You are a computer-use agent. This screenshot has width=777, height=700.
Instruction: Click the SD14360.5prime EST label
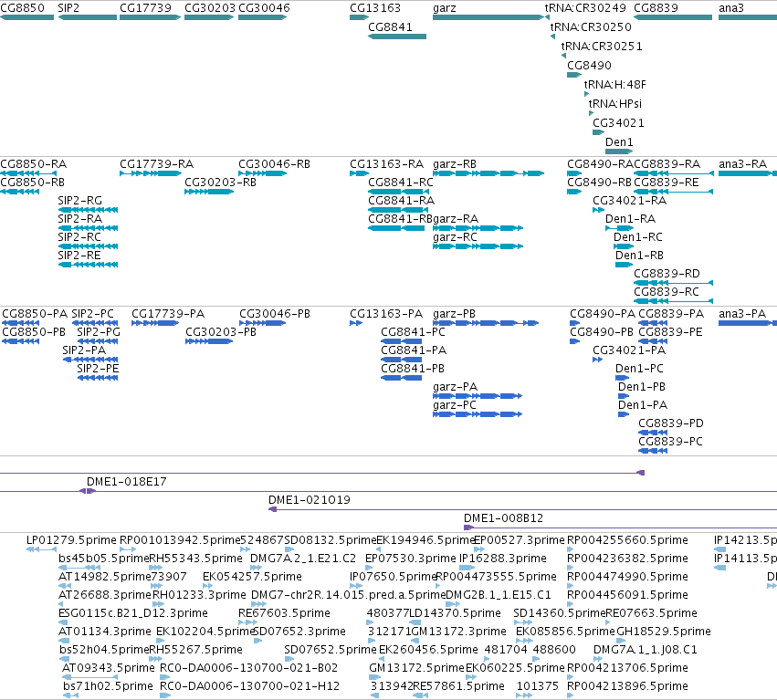560,613
